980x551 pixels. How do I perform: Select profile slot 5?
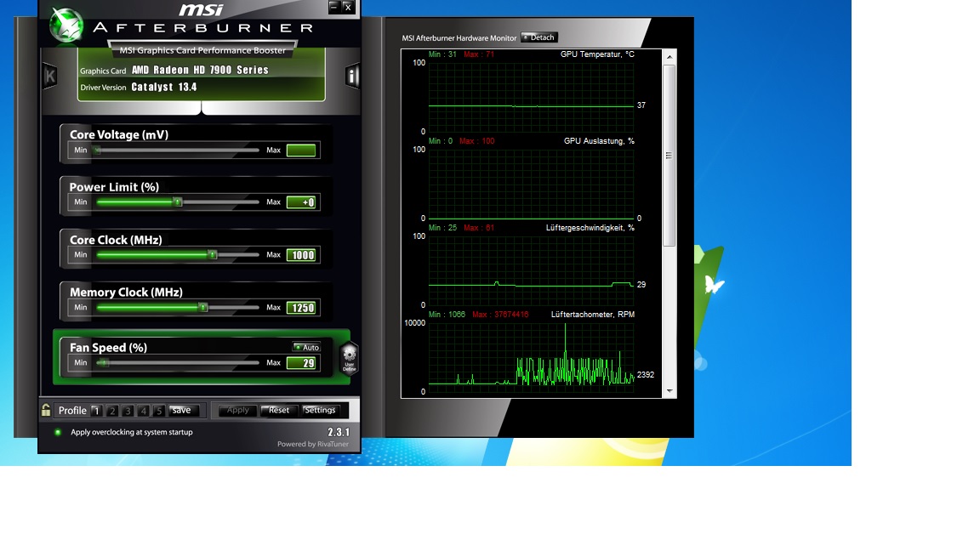(159, 411)
